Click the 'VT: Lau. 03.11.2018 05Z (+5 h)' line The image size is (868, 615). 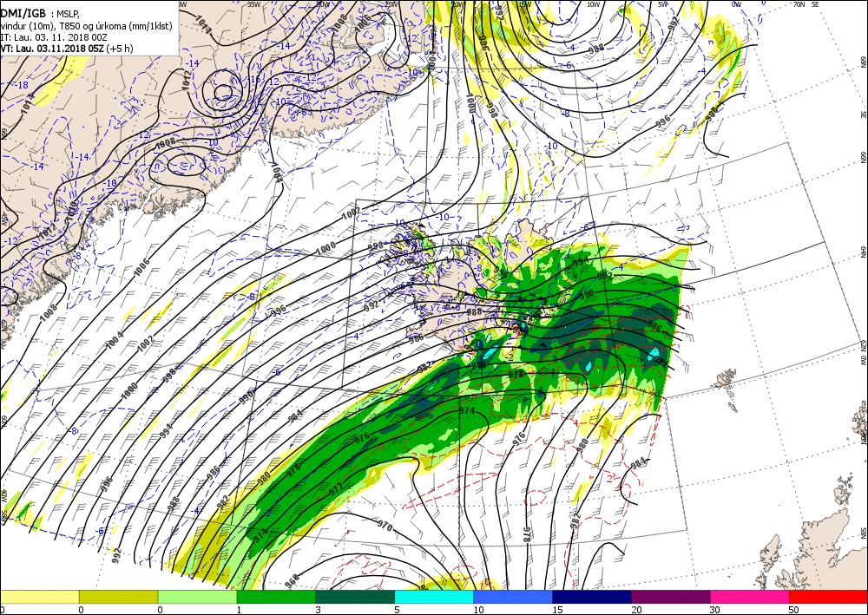point(67,49)
